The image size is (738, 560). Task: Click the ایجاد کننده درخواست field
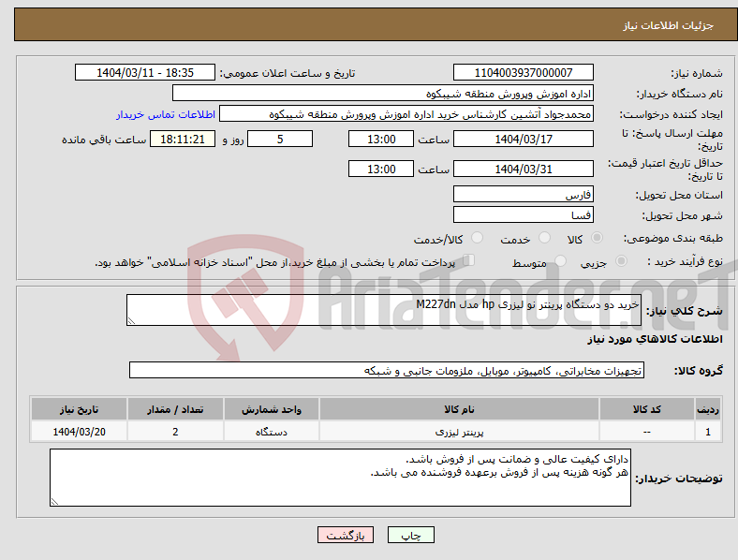click(406, 114)
